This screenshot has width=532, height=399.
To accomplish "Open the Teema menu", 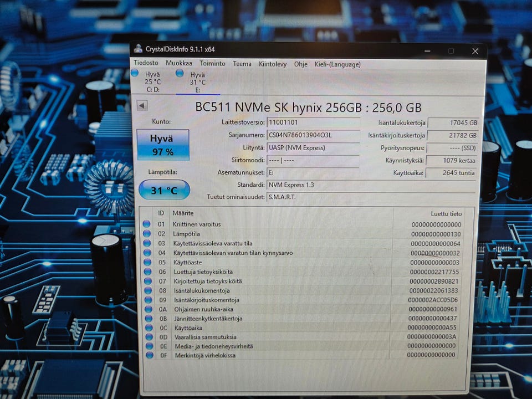I will [x=242, y=64].
